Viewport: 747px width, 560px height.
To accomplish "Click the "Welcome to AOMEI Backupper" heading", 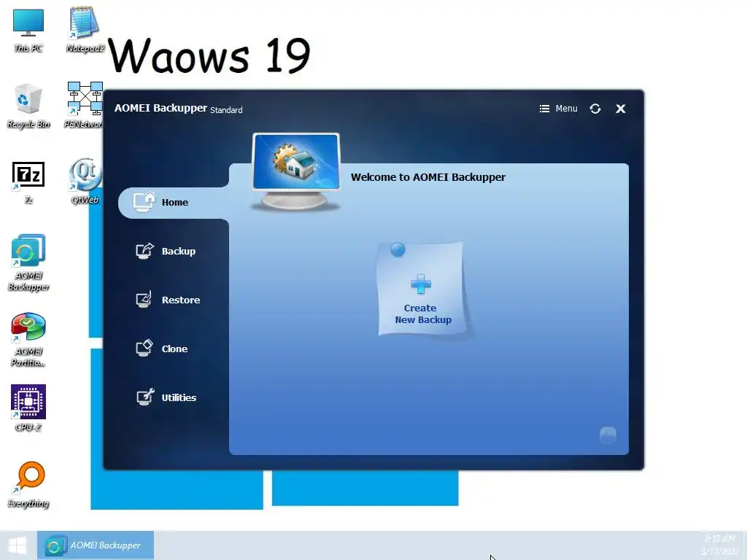I will click(x=427, y=177).
